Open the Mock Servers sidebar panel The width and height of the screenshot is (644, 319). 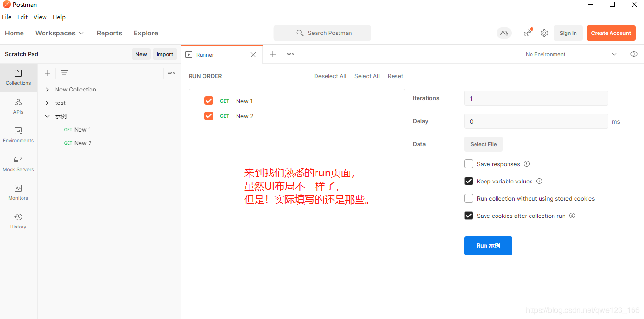[x=18, y=164]
